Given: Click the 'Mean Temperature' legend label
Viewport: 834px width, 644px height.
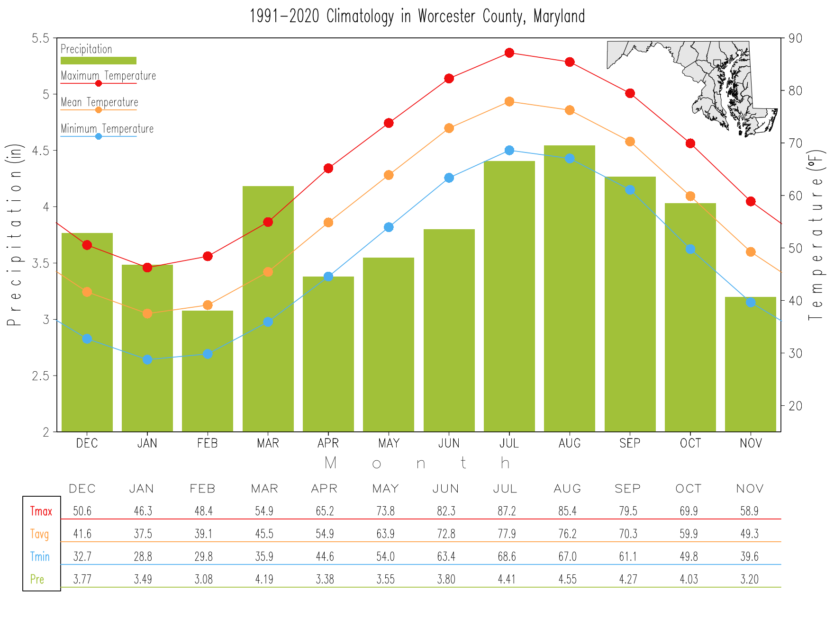Looking at the screenshot, I should pyautogui.click(x=100, y=102).
